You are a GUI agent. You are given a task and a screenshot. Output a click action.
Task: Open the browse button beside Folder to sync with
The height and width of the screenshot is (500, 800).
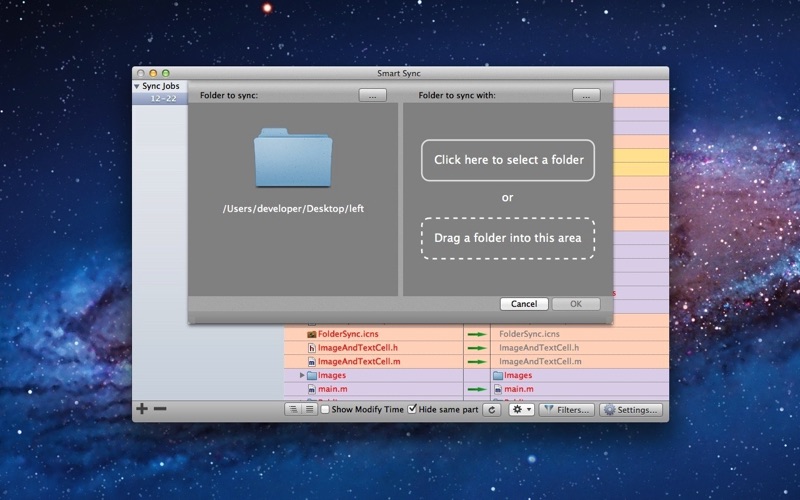586,95
